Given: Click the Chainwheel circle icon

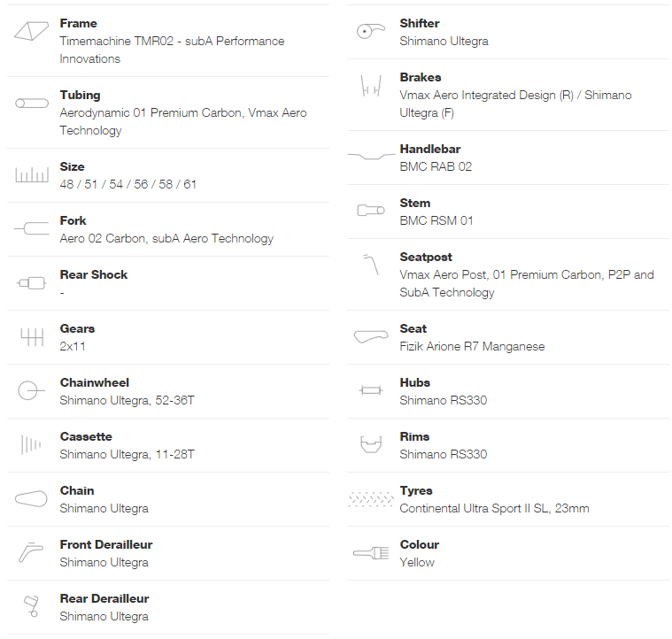Looking at the screenshot, I should 31,390.
